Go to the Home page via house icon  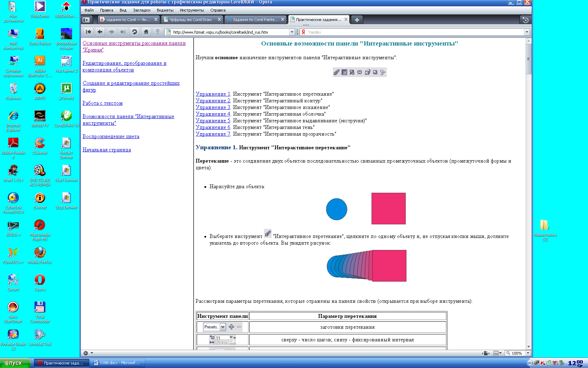146,32
